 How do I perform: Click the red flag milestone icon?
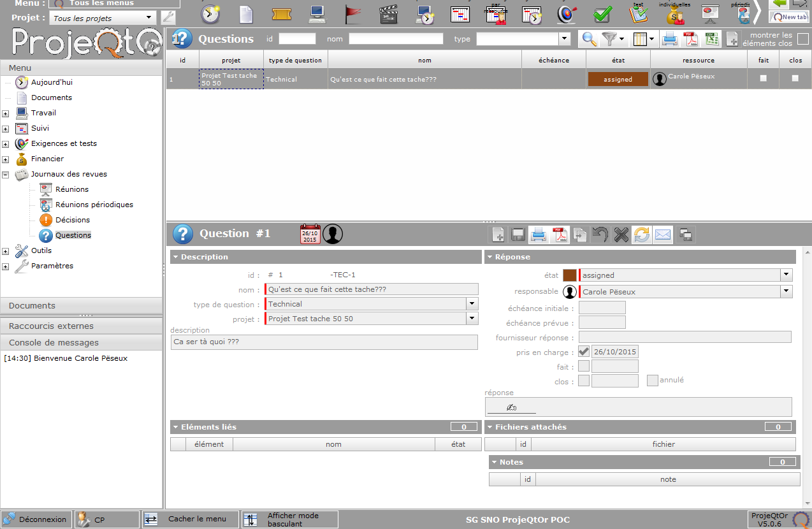point(353,14)
